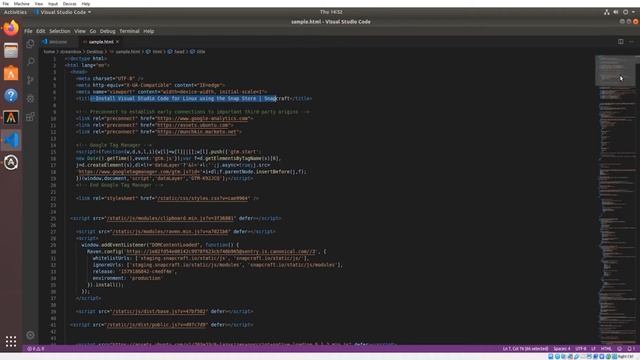
Task: Open the VS Code File menu
Action: point(28,31)
